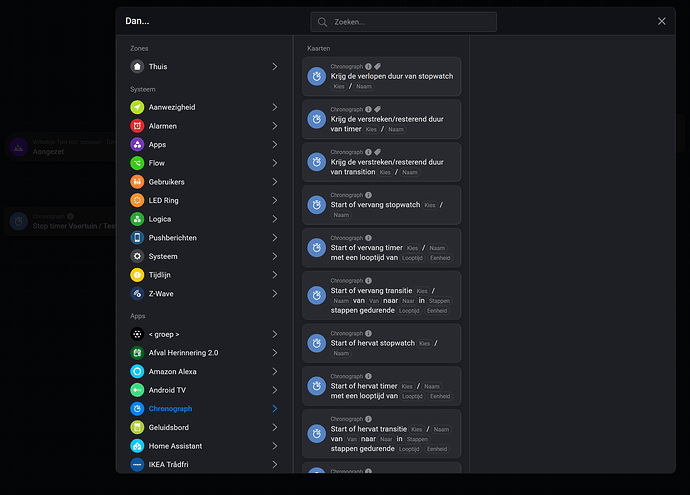Click the Geluidsbord icon
This screenshot has width=690, height=495.
[x=137, y=427]
